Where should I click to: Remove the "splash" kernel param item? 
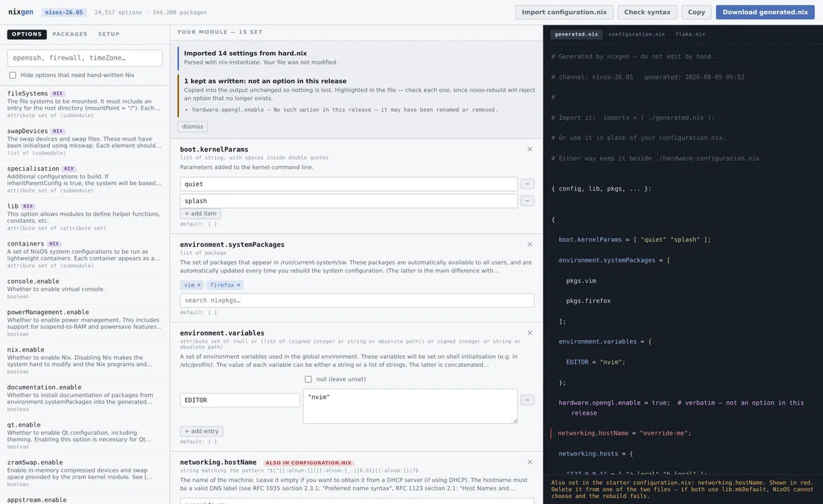pos(527,201)
